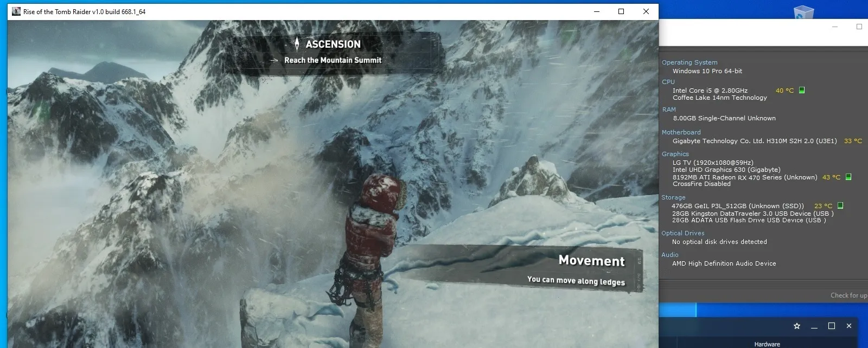Click the 8.00GB Single-Channel Unknown line

tap(724, 118)
